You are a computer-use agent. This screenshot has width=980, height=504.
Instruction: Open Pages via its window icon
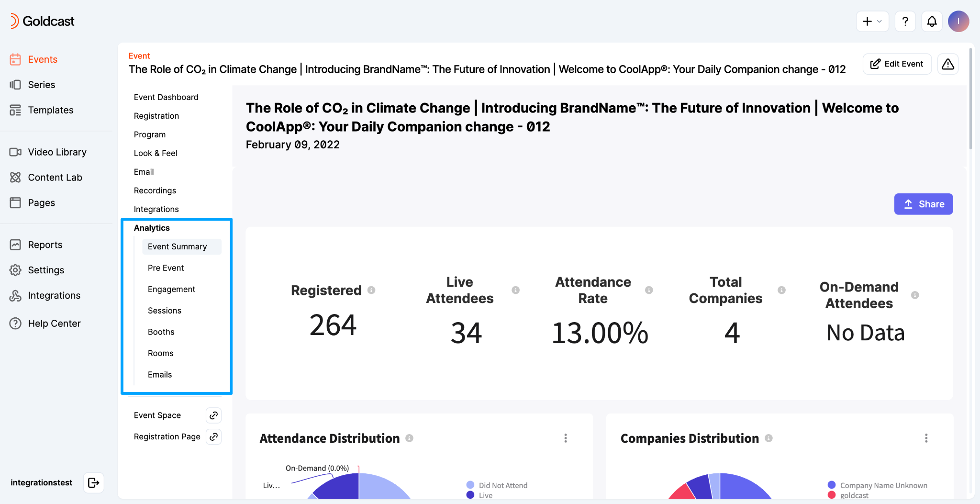(x=15, y=202)
